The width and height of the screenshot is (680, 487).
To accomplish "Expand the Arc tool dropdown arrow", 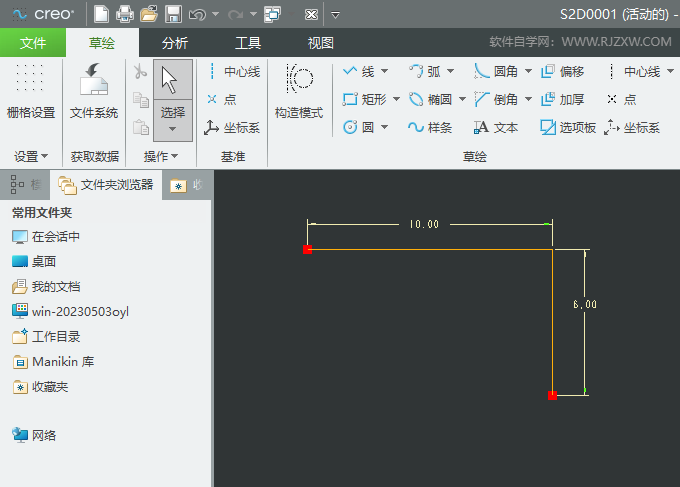I will point(451,71).
